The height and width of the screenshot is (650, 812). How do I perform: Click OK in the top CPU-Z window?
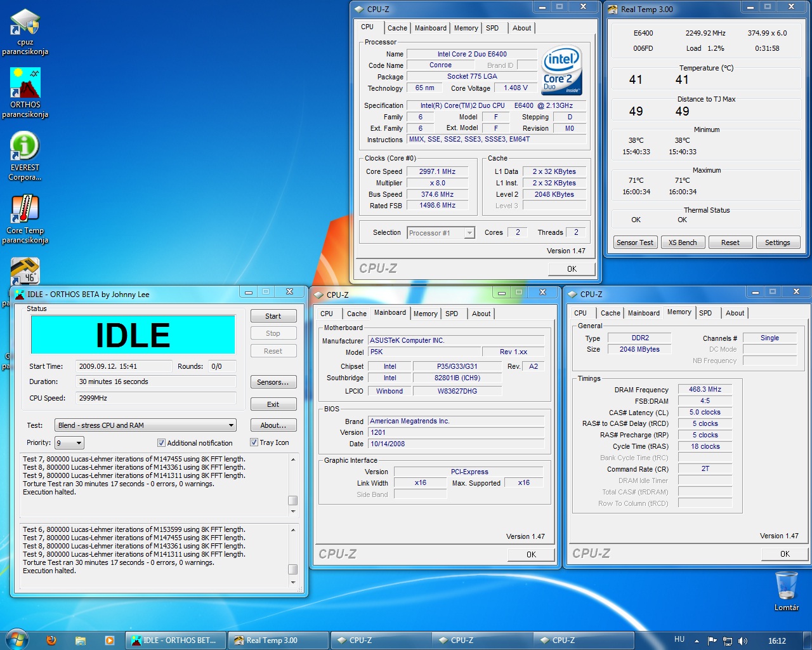coord(572,269)
